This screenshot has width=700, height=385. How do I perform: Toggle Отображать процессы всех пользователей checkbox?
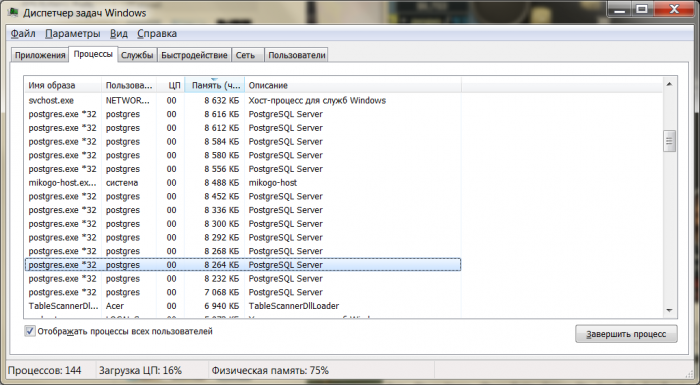click(x=29, y=331)
